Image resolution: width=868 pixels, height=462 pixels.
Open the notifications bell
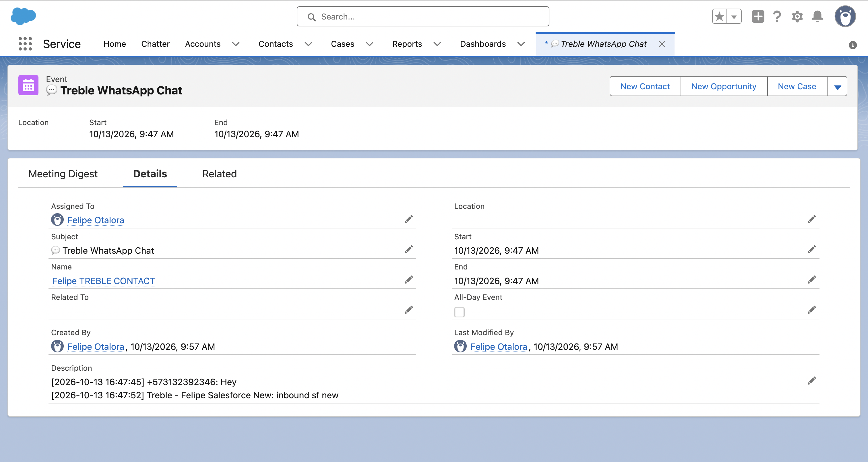817,16
